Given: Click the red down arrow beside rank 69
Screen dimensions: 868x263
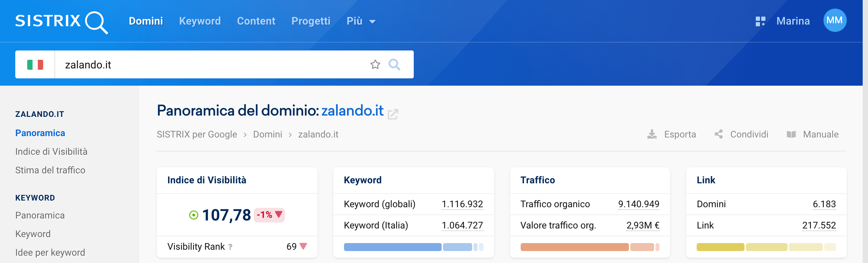Looking at the screenshot, I should point(303,246).
